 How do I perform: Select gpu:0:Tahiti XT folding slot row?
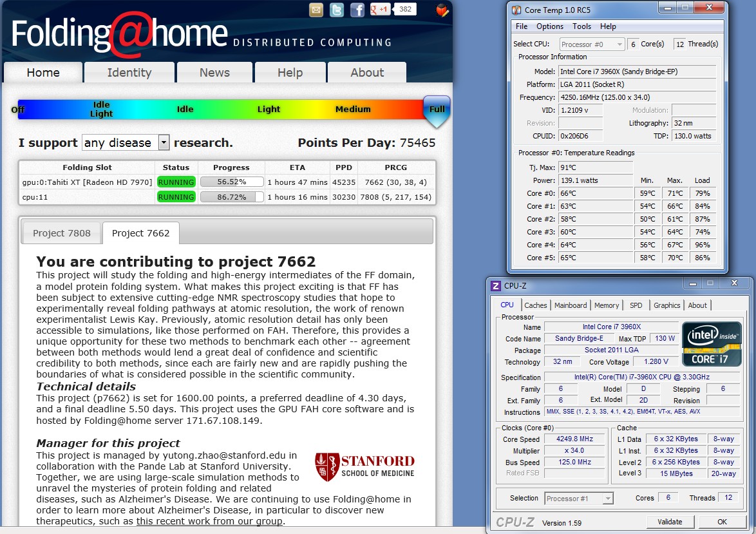[227, 182]
